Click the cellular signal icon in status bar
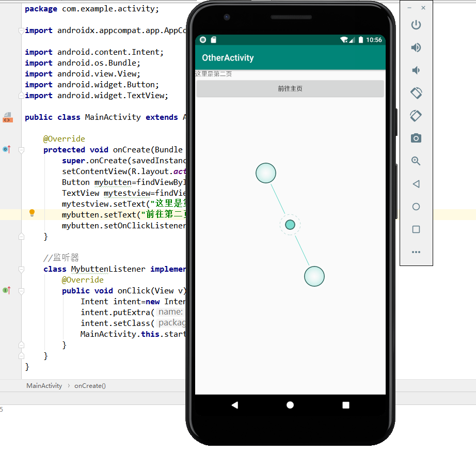The height and width of the screenshot is (453, 476). point(352,40)
